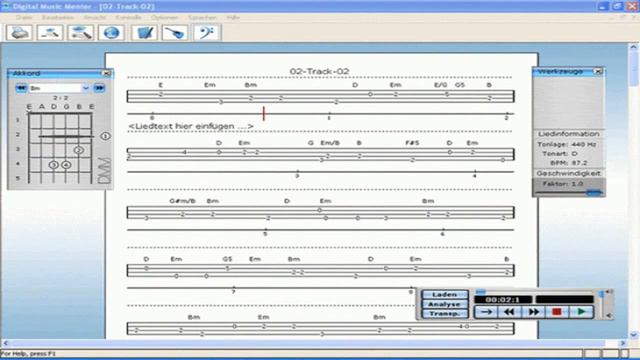Screen dimensions: 640x360
Task: Click finger marker 4 in the chord diagram
Action: 66,165
